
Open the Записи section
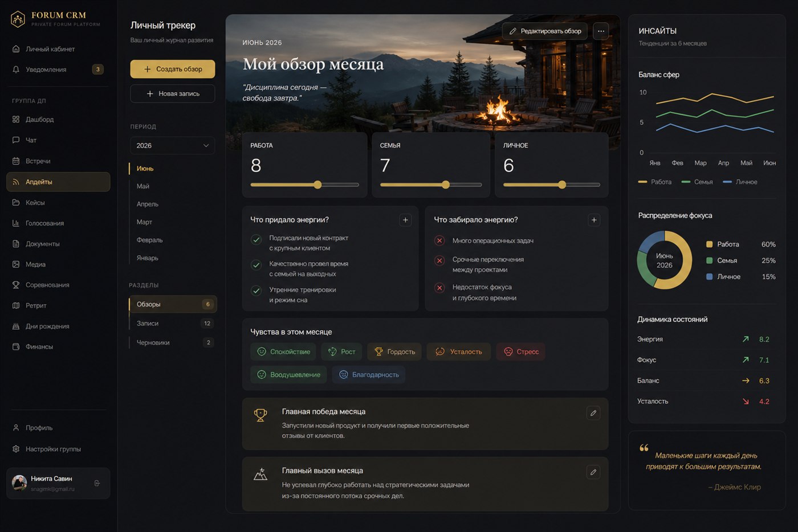coord(173,324)
